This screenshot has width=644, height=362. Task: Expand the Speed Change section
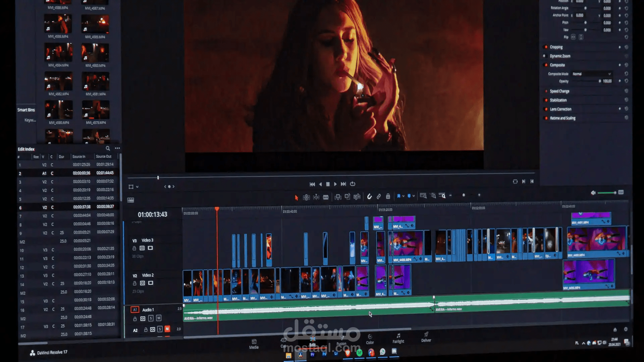559,91
